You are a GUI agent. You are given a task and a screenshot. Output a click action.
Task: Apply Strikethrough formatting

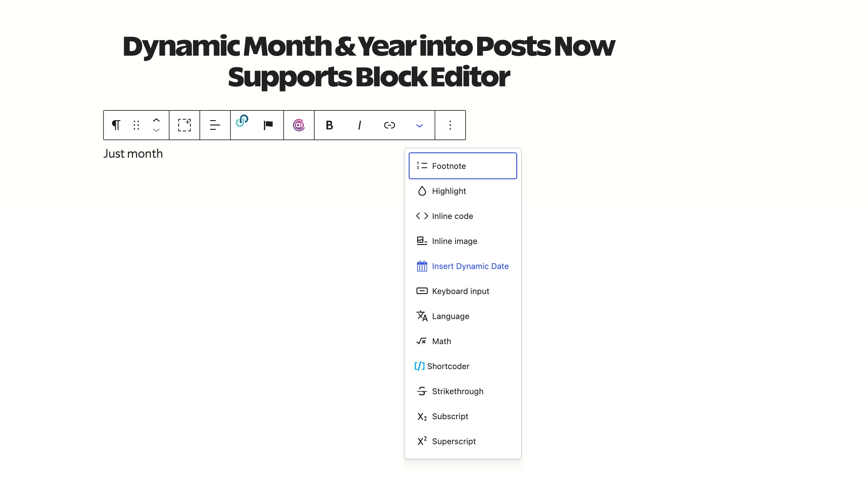tap(457, 391)
